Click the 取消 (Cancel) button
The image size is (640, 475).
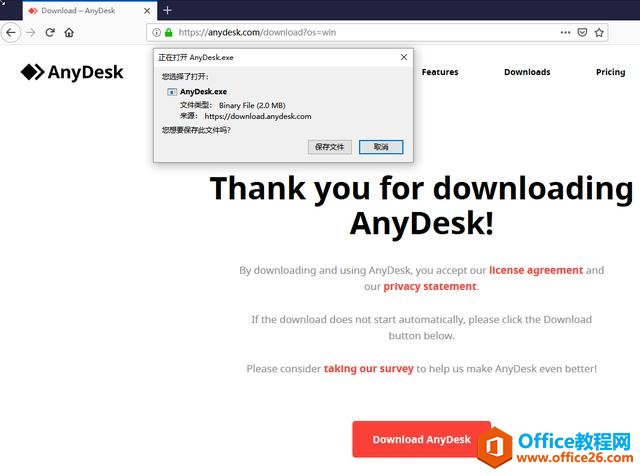click(381, 147)
